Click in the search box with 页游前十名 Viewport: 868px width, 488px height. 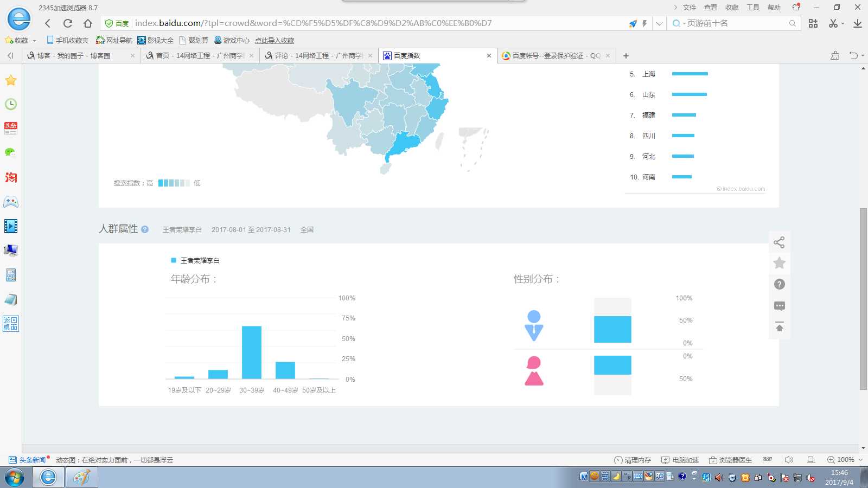[x=735, y=23]
